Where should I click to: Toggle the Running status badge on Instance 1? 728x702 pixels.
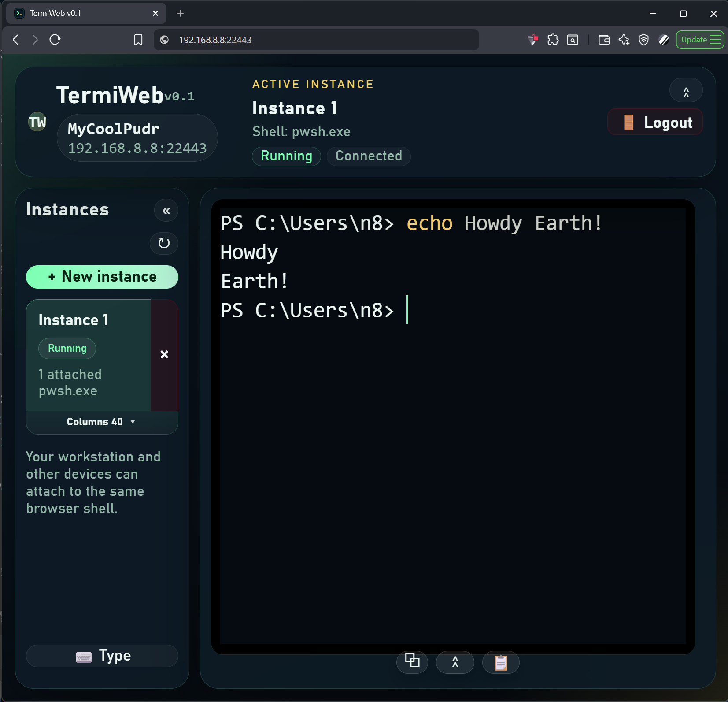67,348
